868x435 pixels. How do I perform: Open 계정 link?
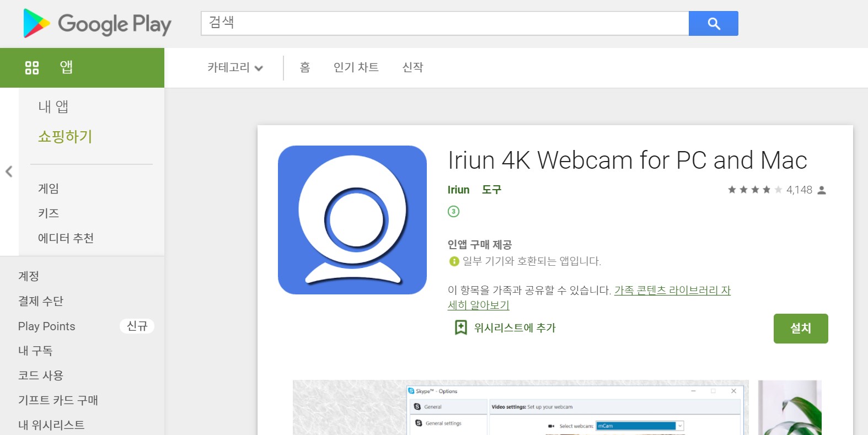29,276
